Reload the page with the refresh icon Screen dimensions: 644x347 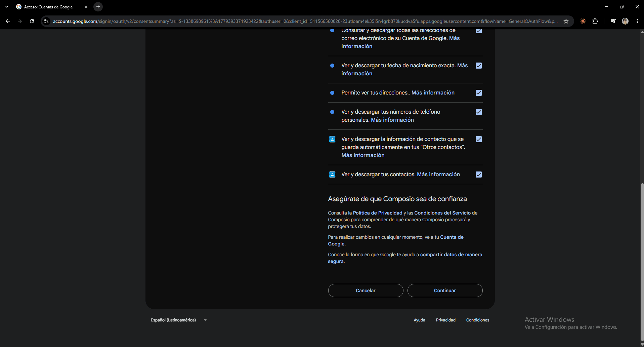click(32, 21)
